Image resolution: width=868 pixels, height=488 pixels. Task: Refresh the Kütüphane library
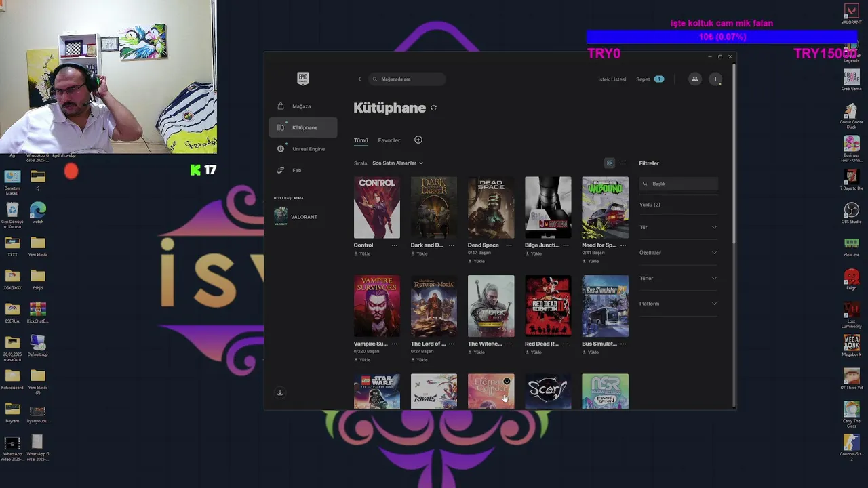pyautogui.click(x=433, y=108)
